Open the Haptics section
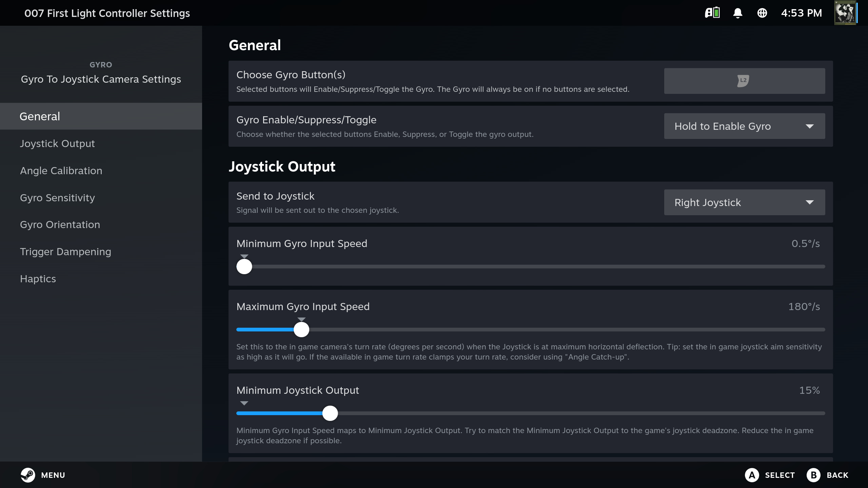This screenshot has height=488, width=868. pos(101,279)
